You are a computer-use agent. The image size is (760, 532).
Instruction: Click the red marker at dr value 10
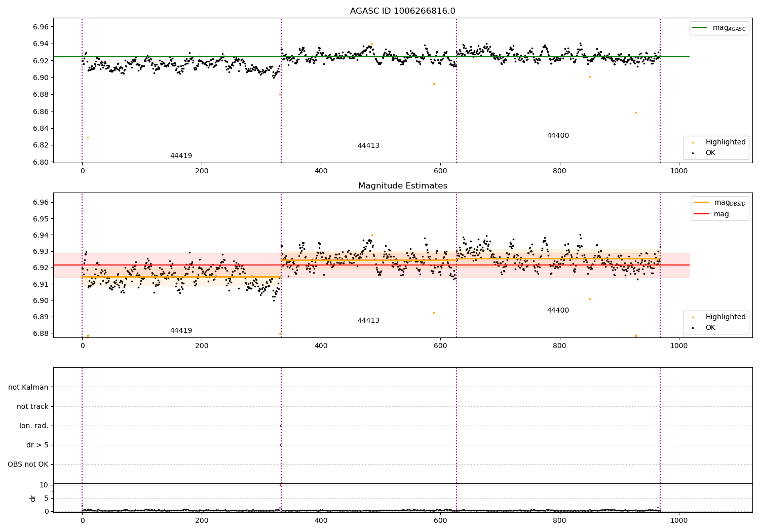tap(280, 485)
